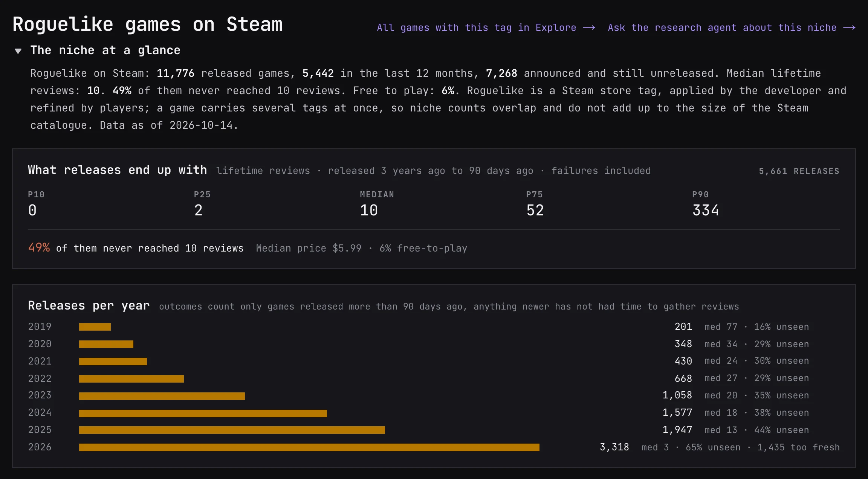Click the 'Roguelike games on Steam' heading
The height and width of the screenshot is (479, 868).
(147, 24)
